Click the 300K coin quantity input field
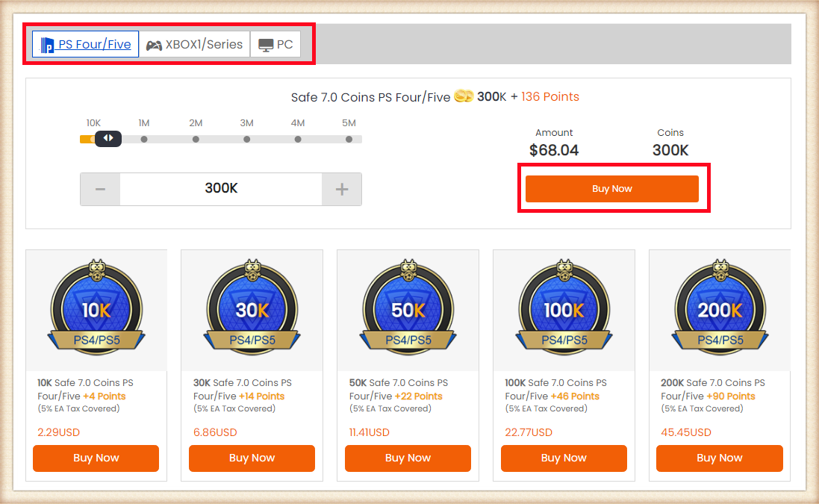 tap(221, 189)
